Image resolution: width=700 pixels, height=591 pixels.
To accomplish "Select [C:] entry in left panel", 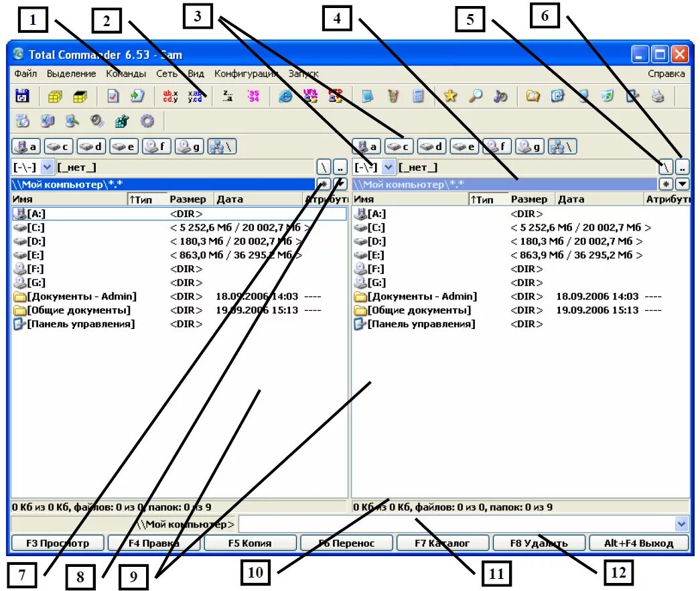I will [179, 228].
